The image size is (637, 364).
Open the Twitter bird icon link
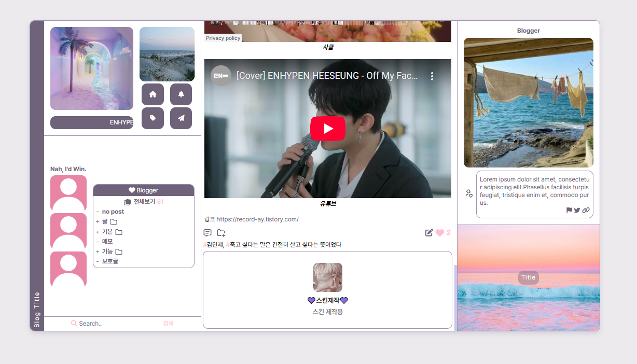coord(577,210)
